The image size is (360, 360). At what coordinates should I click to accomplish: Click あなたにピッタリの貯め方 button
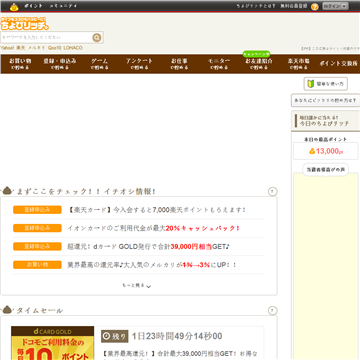[325, 100]
